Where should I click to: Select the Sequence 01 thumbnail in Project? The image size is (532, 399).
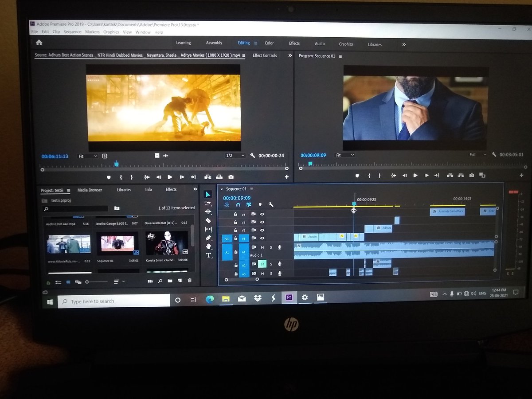(x=117, y=244)
